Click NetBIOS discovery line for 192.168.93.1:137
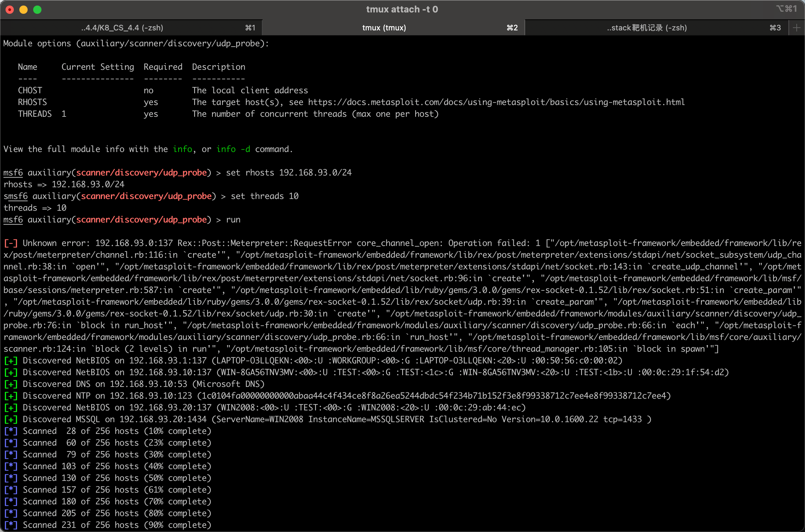Screen dimensions: 805x532 coord(313,361)
